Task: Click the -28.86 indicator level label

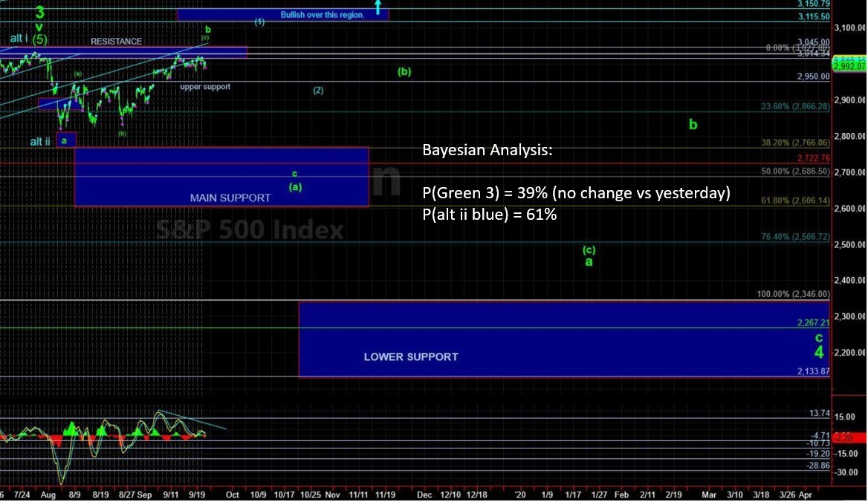Action: click(x=818, y=466)
